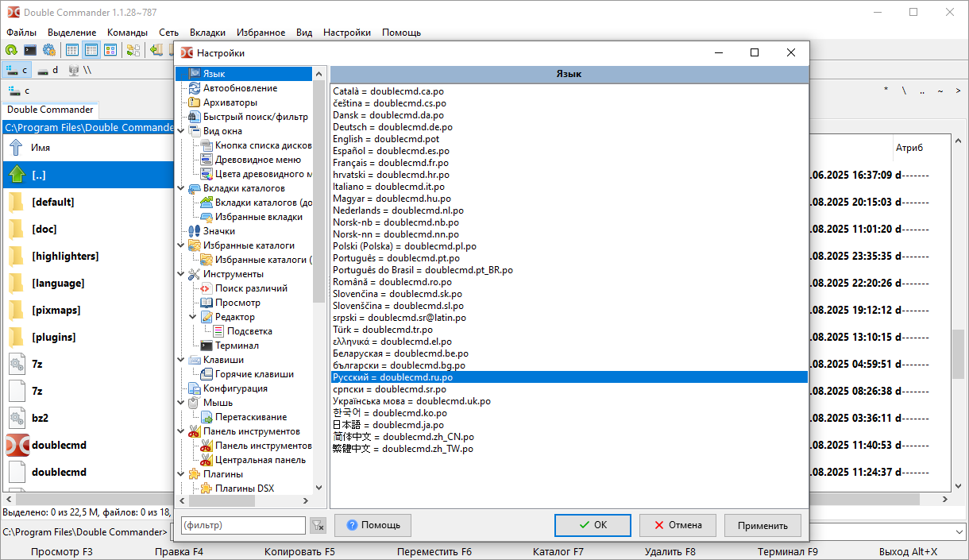969x560 pixels.
Task: Switch to full columns view icon
Action: pyautogui.click(x=91, y=50)
